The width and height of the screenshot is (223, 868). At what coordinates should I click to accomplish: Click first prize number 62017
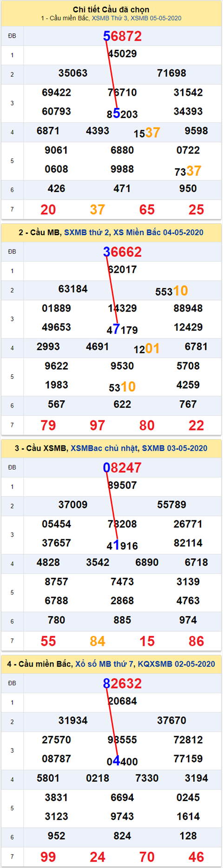[122, 270]
